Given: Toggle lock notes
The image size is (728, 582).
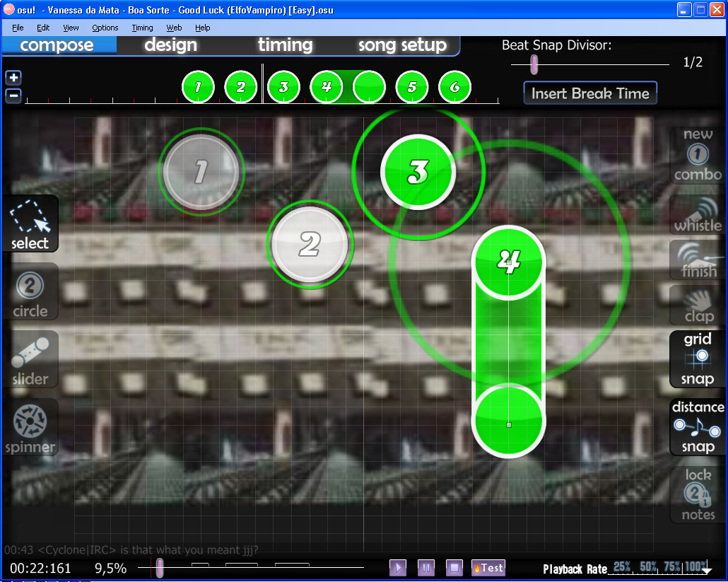Looking at the screenshot, I should click(698, 495).
